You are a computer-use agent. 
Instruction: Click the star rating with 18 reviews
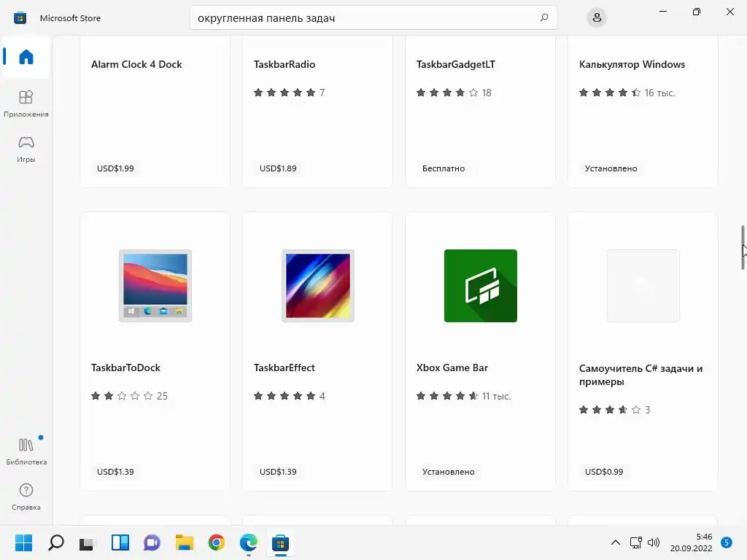(454, 93)
